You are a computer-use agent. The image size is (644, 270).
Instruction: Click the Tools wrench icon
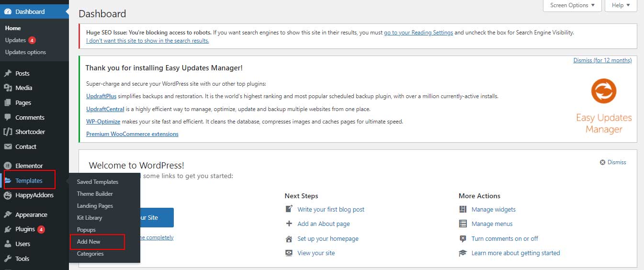point(8,259)
